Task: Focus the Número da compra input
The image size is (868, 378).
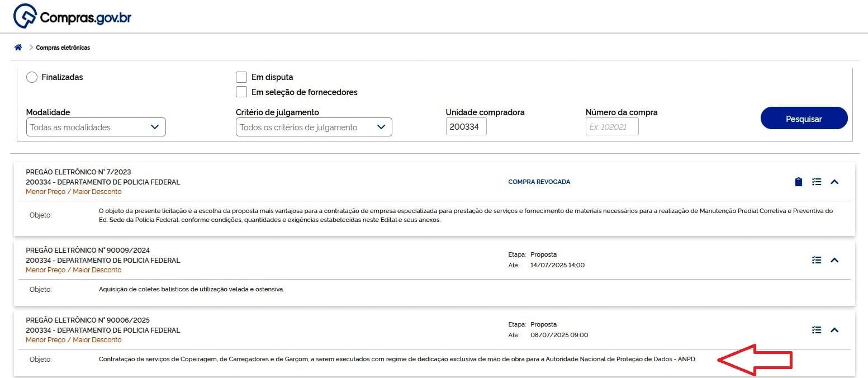Action: tap(612, 127)
